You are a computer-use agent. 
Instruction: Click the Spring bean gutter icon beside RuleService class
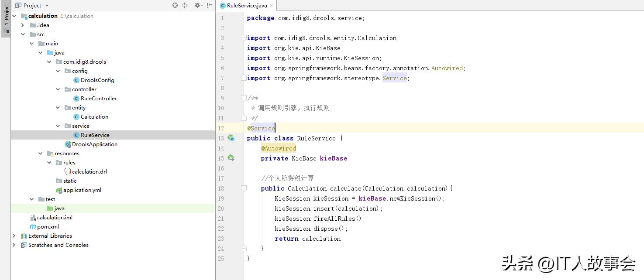pyautogui.click(x=231, y=138)
